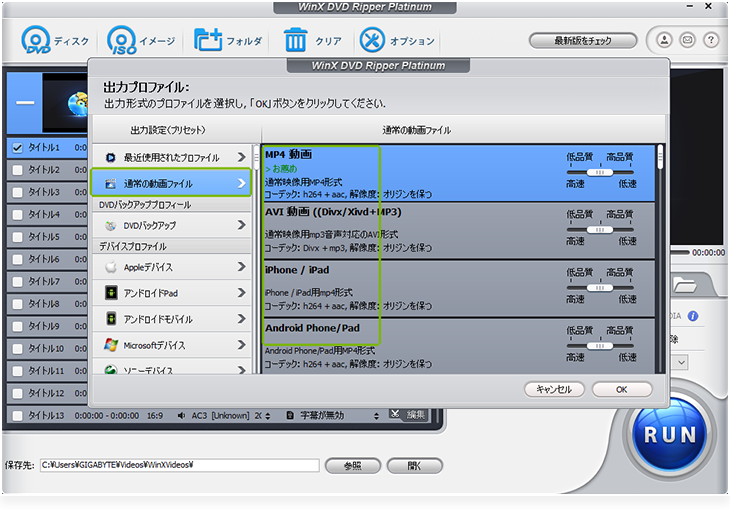The image size is (730, 510).
Task: Click the 開く open button
Action: [x=414, y=465]
